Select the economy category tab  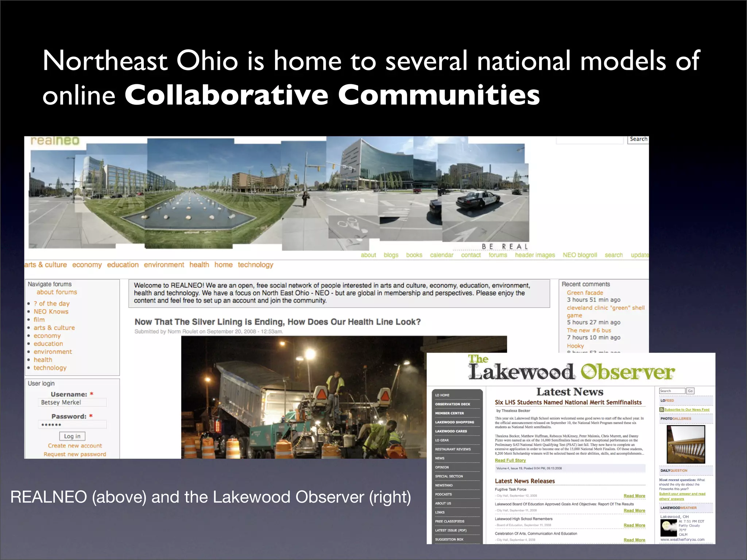[87, 265]
